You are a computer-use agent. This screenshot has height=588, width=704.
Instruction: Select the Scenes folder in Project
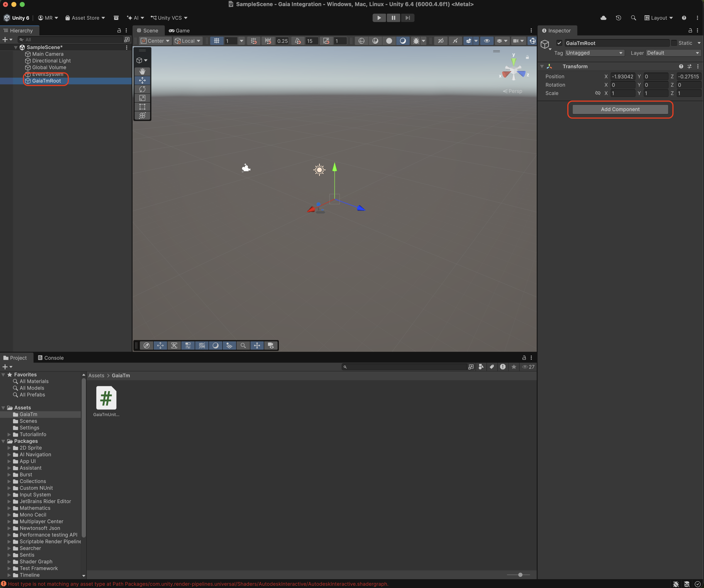[x=28, y=421]
